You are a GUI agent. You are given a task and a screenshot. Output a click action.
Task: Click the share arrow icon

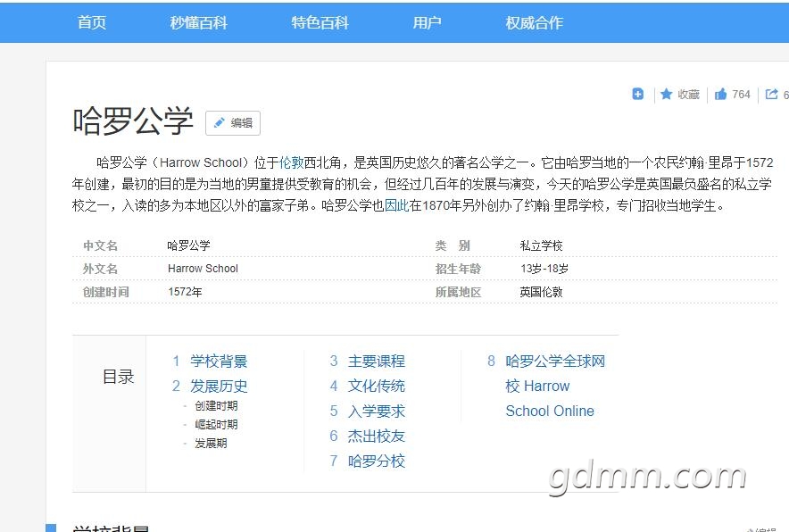(x=772, y=95)
